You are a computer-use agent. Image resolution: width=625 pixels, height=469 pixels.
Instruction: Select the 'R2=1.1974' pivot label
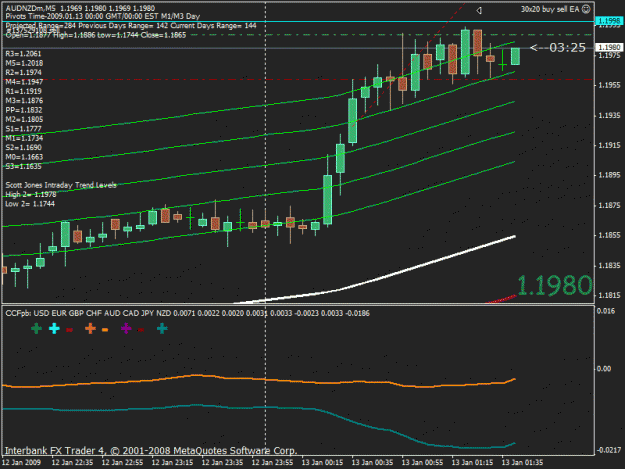(23, 73)
